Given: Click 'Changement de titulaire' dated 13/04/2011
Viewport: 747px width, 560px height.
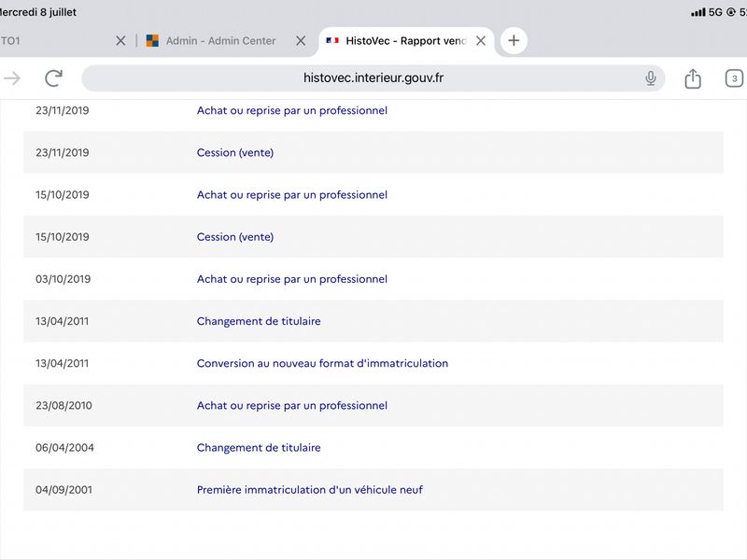Looking at the screenshot, I should pyautogui.click(x=259, y=321).
